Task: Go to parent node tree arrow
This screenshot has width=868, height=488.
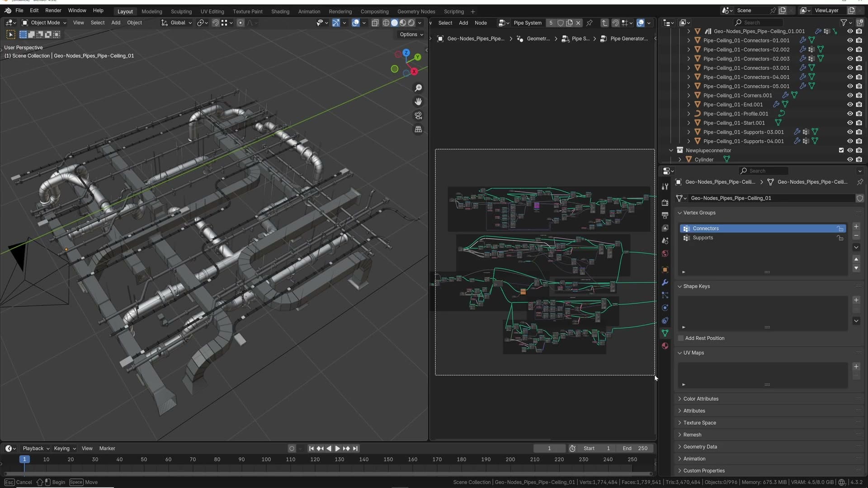Action: coord(604,23)
